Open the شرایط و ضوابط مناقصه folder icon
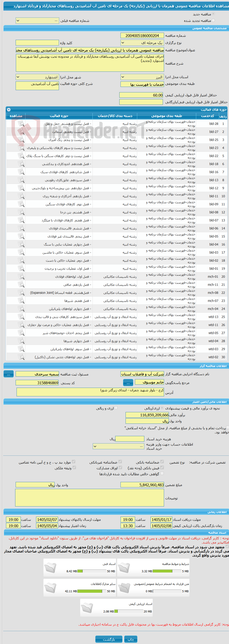 tap(124, 567)
